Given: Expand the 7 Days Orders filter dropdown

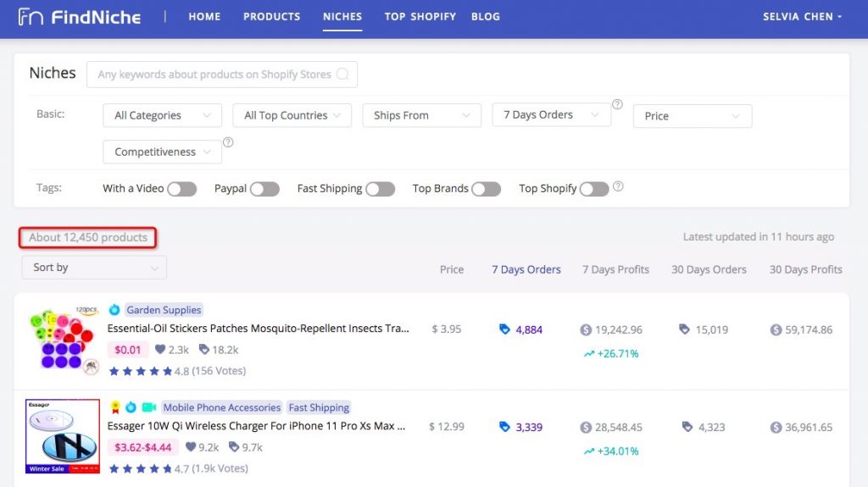Looking at the screenshot, I should point(551,114).
